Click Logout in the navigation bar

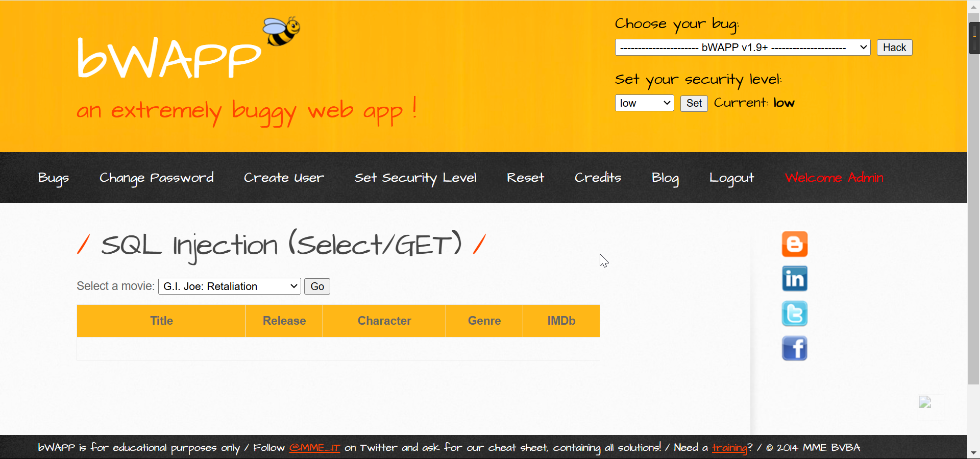(x=731, y=178)
